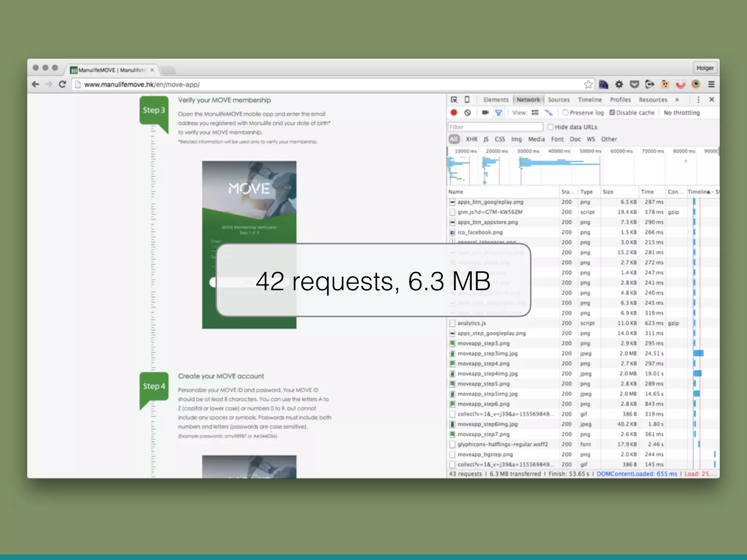The image size is (747, 560).
Task: Uncheck the Disable cache checkbox
Action: click(612, 113)
